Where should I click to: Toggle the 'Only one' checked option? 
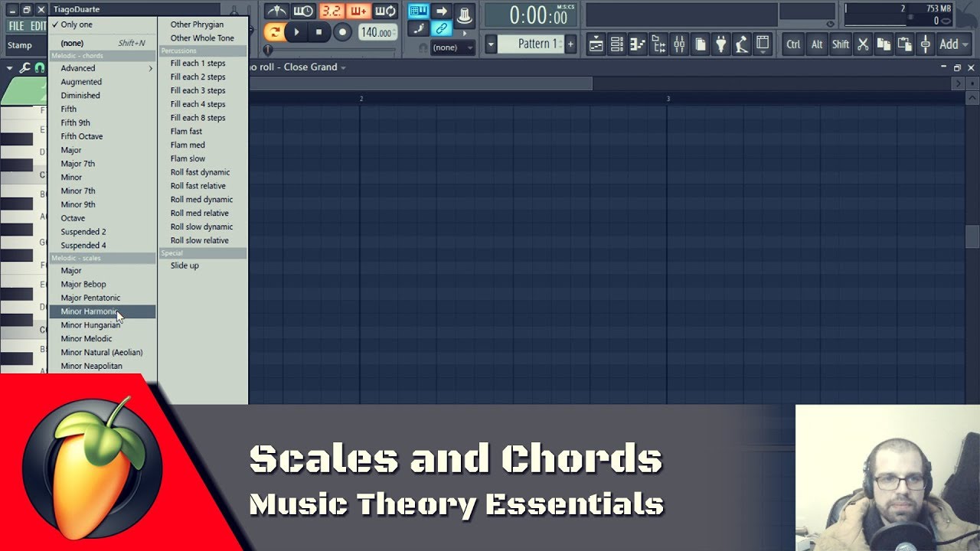(x=103, y=24)
